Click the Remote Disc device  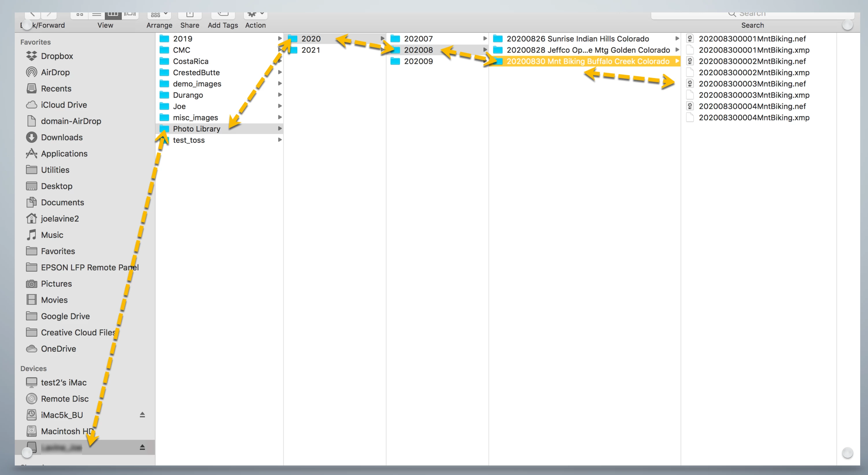[x=64, y=399]
